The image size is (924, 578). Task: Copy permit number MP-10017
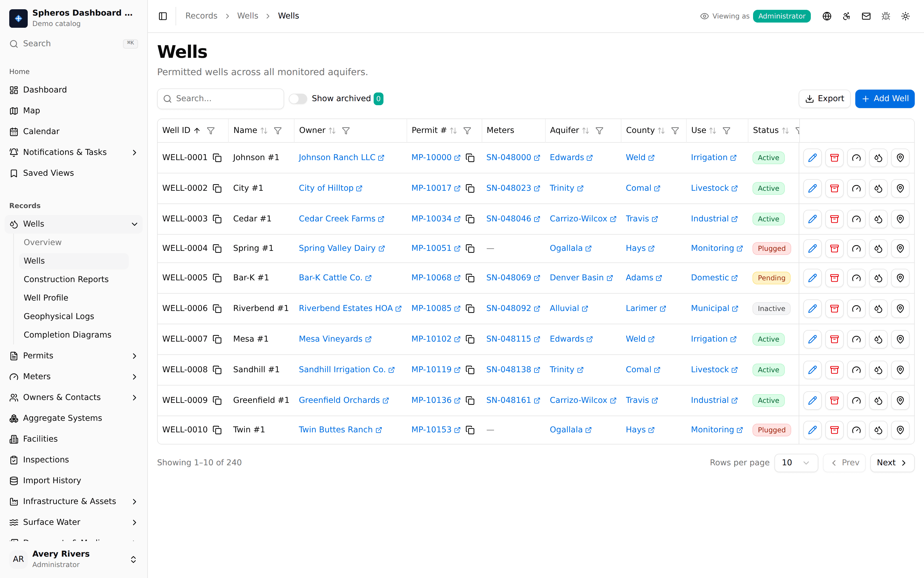(x=470, y=188)
